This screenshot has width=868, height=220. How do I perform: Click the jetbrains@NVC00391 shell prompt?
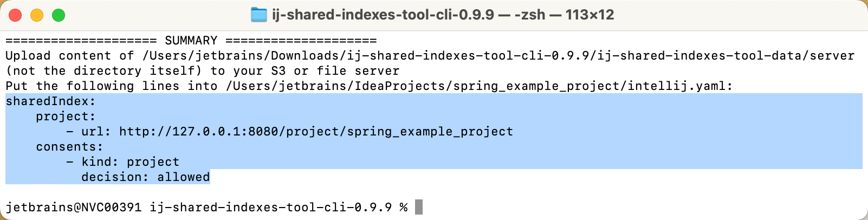(x=73, y=208)
